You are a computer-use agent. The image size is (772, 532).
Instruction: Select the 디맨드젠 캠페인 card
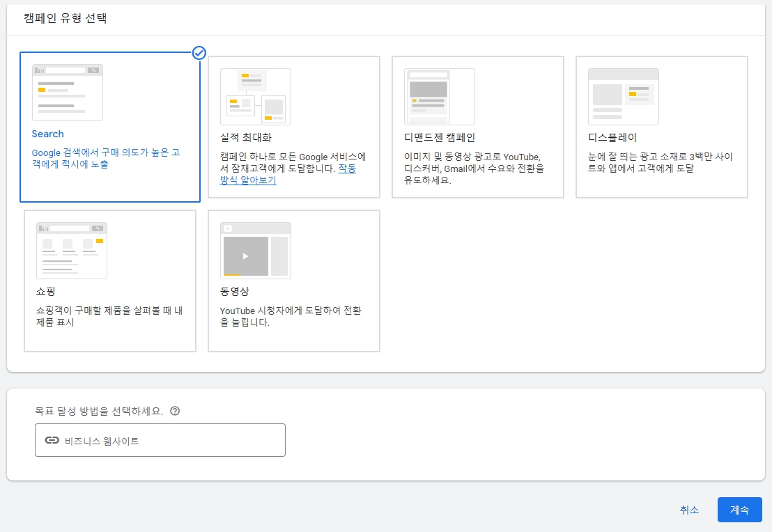pyautogui.click(x=477, y=127)
